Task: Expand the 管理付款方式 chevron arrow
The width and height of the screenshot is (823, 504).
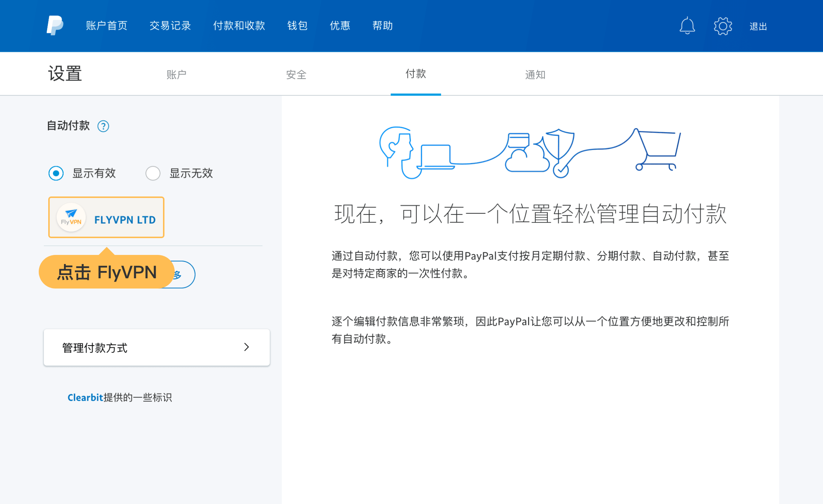Action: click(x=247, y=347)
